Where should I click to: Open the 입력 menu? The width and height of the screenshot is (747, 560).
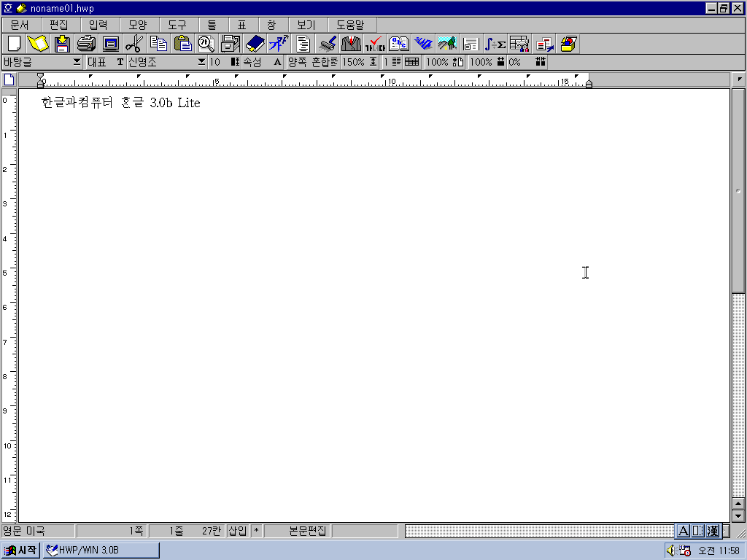tap(98, 25)
